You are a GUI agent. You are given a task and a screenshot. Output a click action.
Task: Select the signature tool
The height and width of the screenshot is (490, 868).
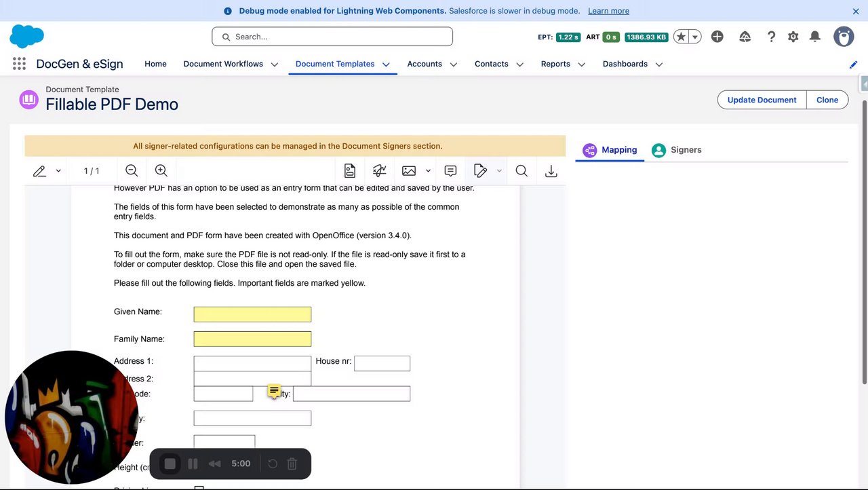(379, 171)
